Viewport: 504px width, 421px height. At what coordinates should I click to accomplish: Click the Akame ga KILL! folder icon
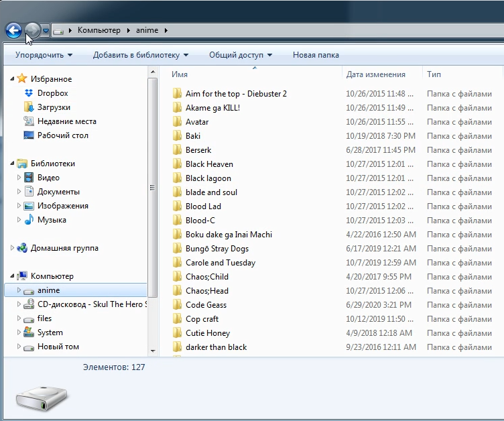177,107
